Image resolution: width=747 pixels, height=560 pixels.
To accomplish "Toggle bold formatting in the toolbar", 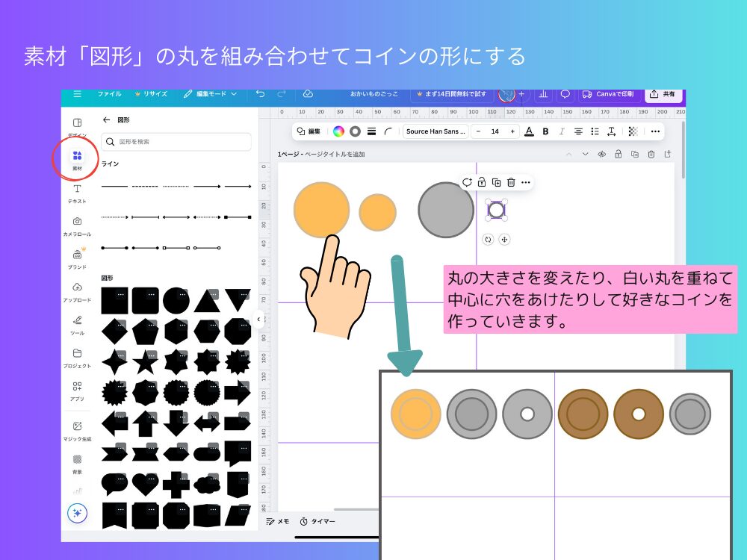I will pyautogui.click(x=544, y=131).
